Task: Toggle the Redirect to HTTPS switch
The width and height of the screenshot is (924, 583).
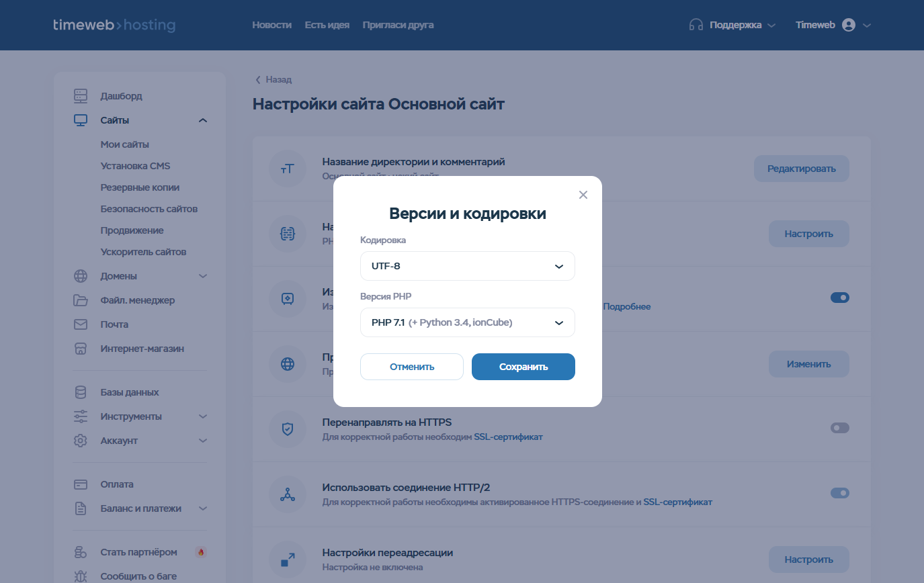Action: point(839,428)
